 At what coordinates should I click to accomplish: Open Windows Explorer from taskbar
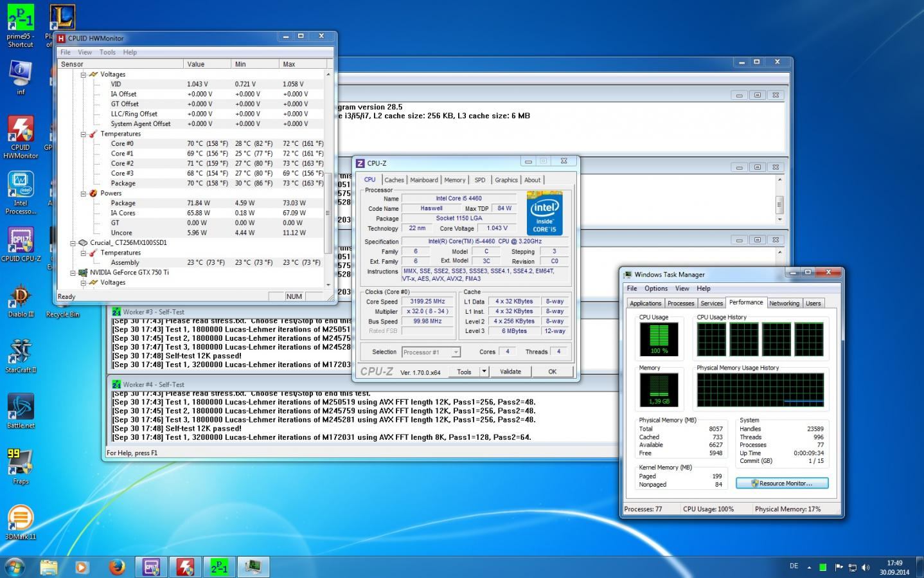49,566
